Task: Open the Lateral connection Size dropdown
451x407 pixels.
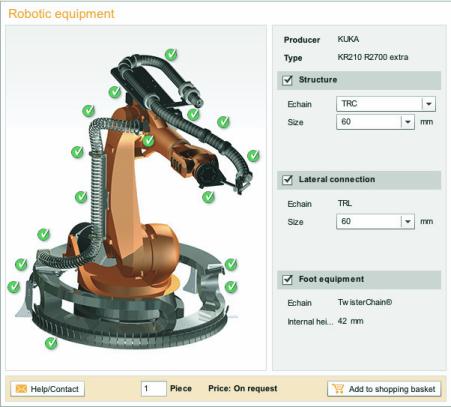Action: pyautogui.click(x=375, y=222)
